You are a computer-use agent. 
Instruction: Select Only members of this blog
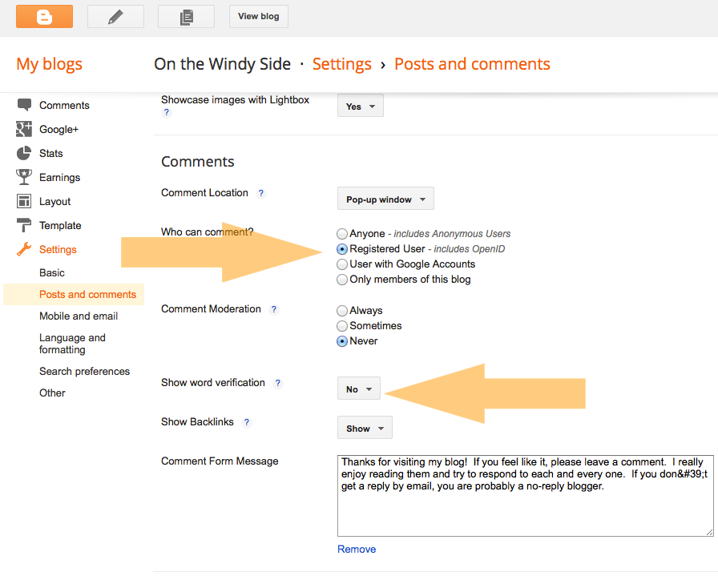pos(343,280)
